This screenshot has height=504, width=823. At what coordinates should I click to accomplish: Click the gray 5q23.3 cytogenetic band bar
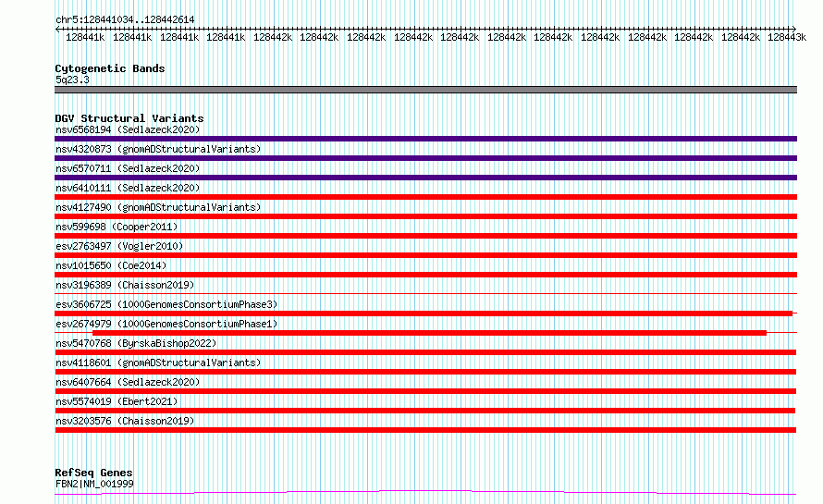point(425,90)
